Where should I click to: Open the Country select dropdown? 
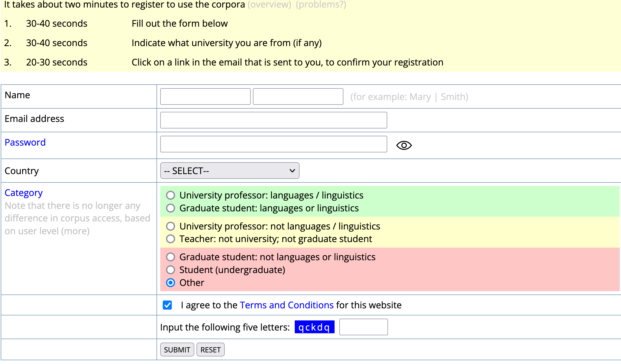(x=230, y=171)
